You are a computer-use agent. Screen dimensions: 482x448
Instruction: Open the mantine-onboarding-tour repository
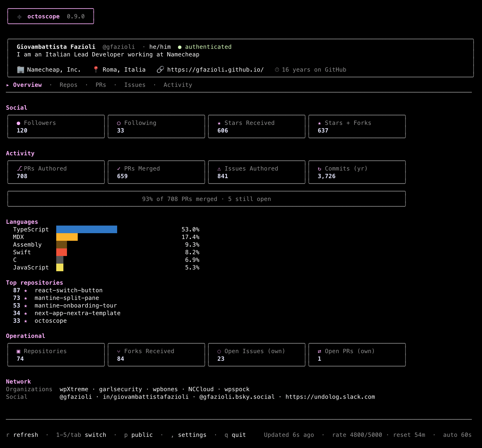click(x=76, y=305)
